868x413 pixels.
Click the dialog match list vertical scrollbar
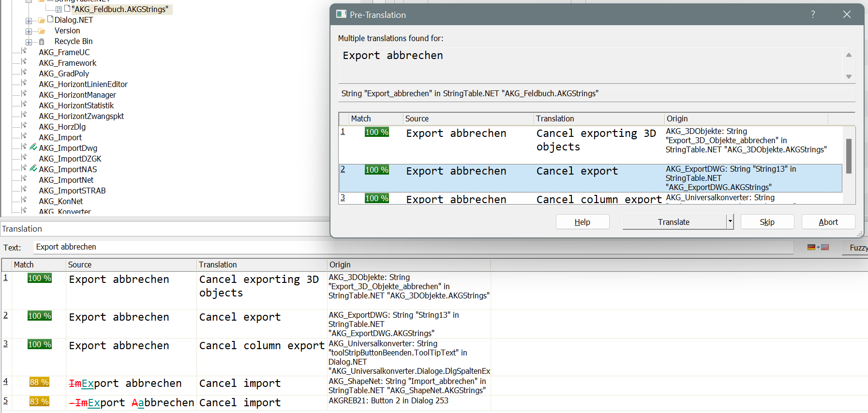click(x=849, y=156)
